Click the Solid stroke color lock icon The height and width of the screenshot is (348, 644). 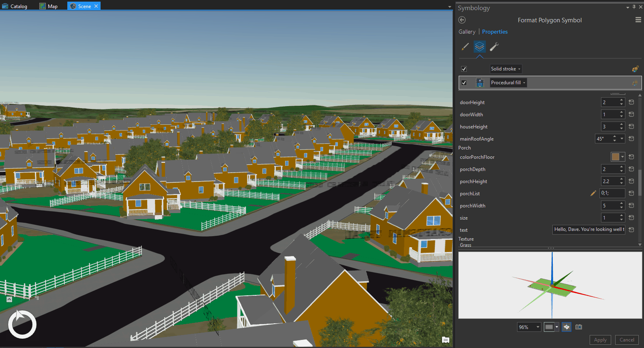[x=635, y=69]
